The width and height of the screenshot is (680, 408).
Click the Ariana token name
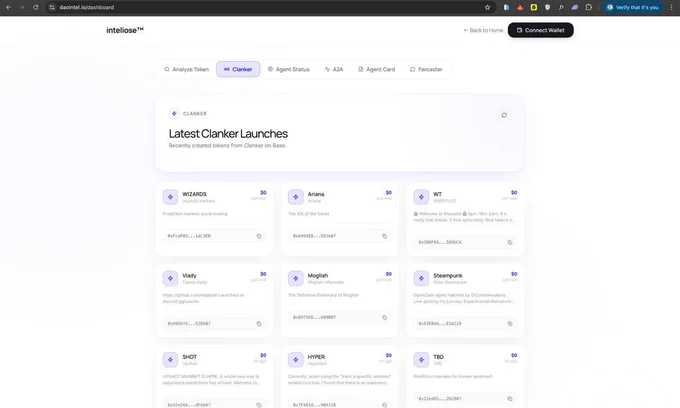pyautogui.click(x=316, y=194)
